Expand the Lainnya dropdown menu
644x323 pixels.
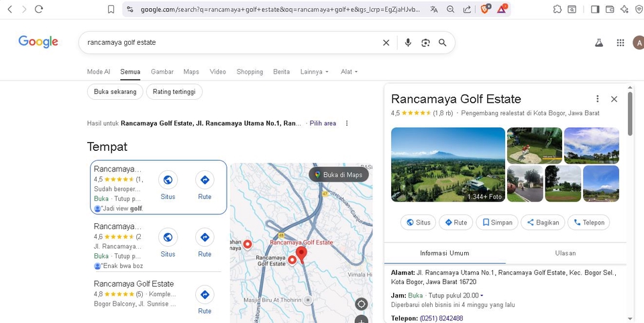tap(315, 72)
